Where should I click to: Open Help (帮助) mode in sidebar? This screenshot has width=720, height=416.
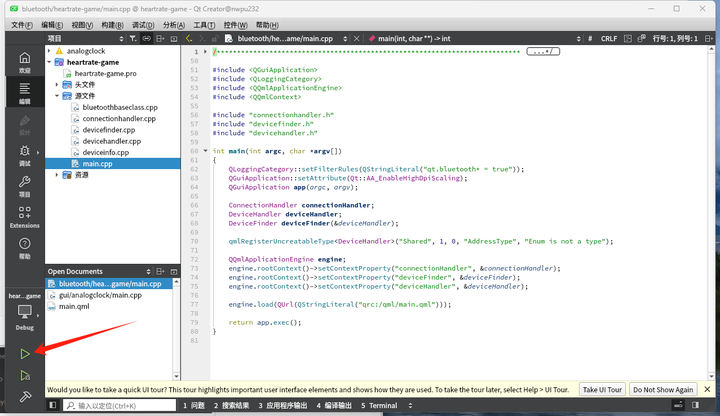click(25, 248)
